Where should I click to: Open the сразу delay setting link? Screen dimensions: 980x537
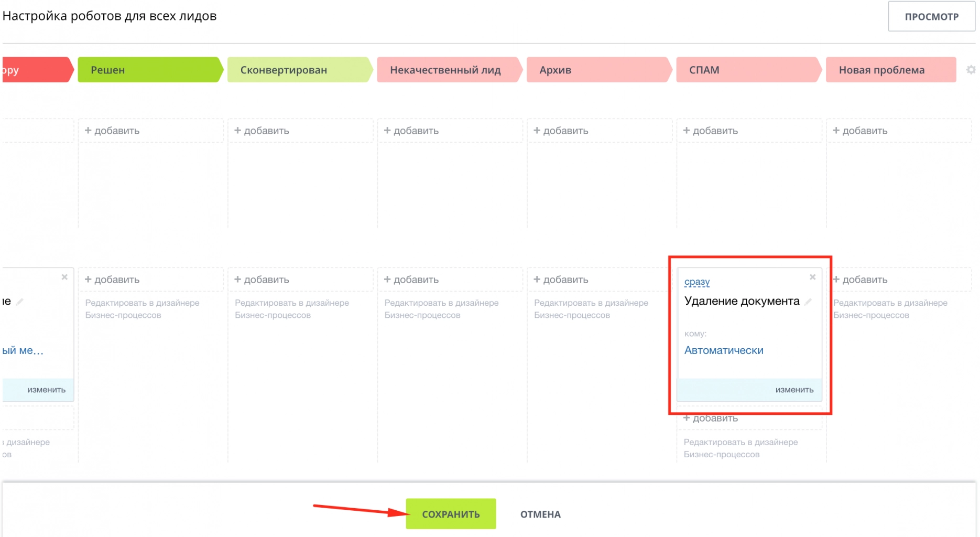tap(696, 282)
